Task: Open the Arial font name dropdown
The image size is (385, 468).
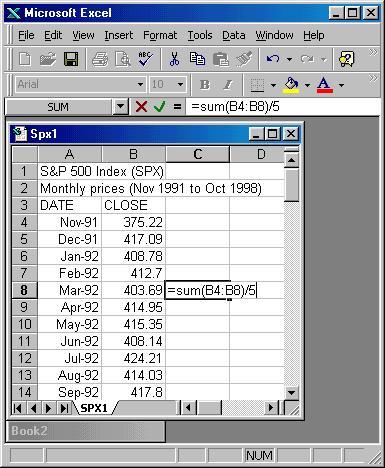Action: (x=141, y=85)
